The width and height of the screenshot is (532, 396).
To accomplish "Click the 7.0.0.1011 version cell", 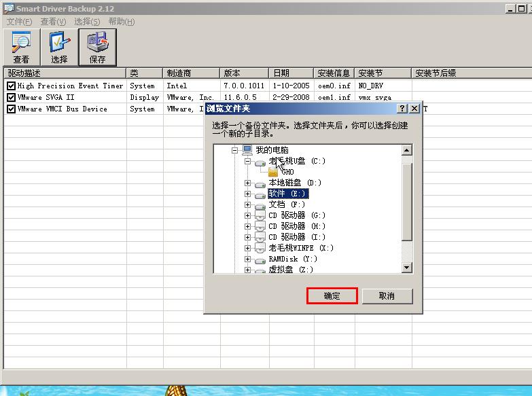I will (x=244, y=86).
